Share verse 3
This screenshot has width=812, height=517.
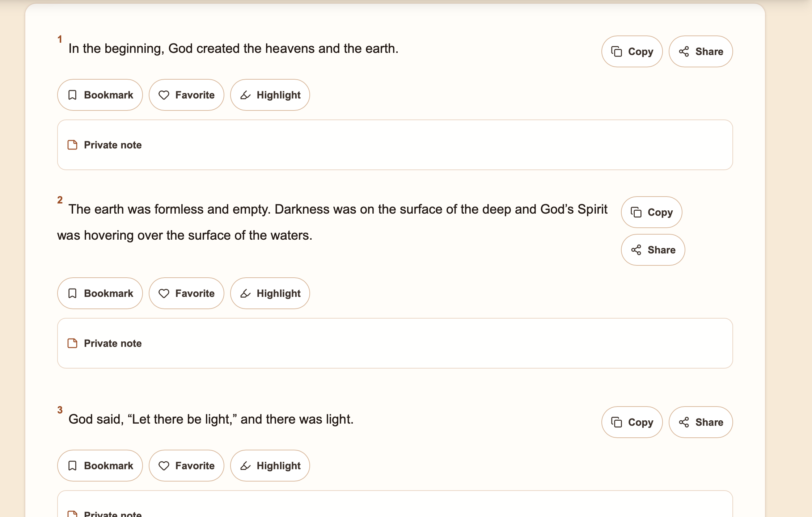pyautogui.click(x=701, y=422)
